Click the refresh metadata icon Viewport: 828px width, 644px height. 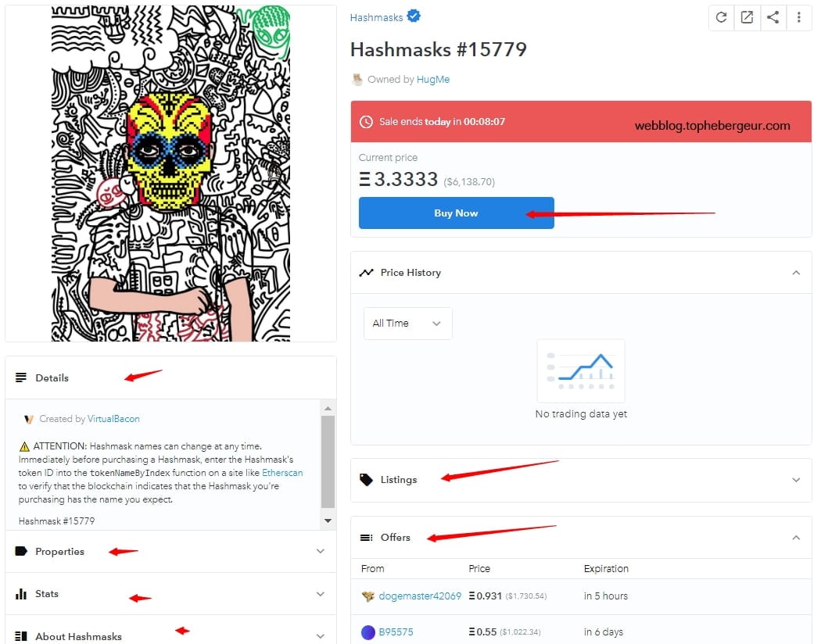[x=721, y=17]
